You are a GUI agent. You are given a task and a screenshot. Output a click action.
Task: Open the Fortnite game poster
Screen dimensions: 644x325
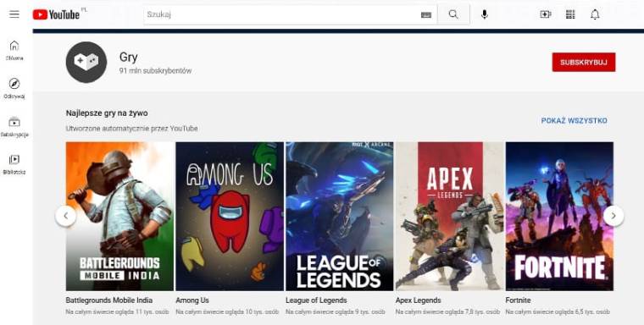point(559,217)
